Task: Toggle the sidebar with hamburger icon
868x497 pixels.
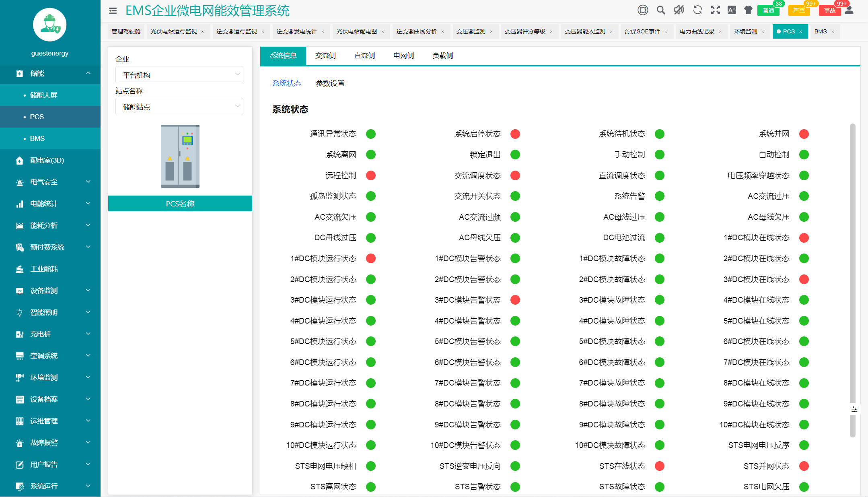Action: (113, 11)
